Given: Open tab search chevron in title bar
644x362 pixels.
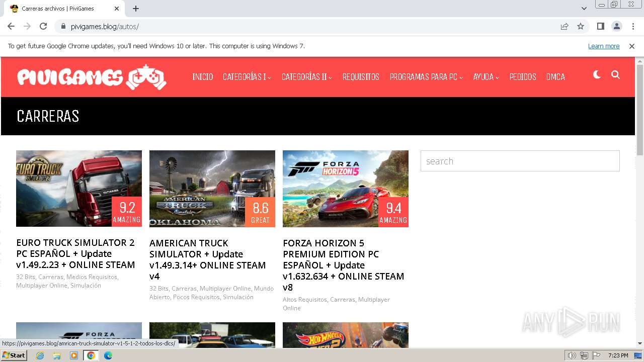Looking at the screenshot, I should (584, 9).
